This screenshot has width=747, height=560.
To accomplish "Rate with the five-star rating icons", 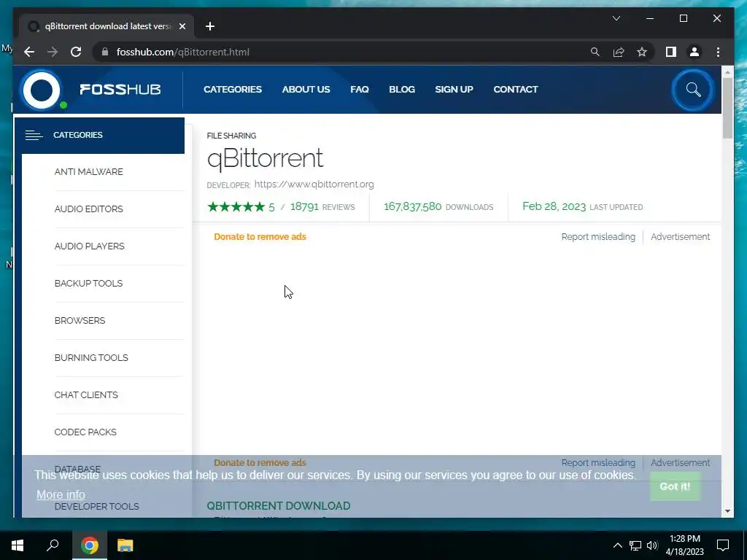I will pyautogui.click(x=236, y=206).
